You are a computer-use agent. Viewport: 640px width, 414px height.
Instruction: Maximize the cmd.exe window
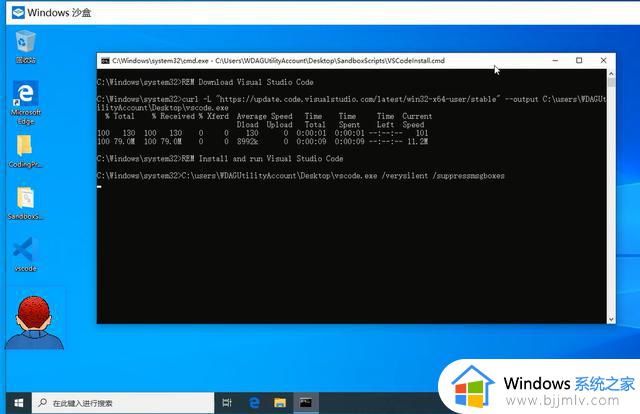(x=579, y=60)
